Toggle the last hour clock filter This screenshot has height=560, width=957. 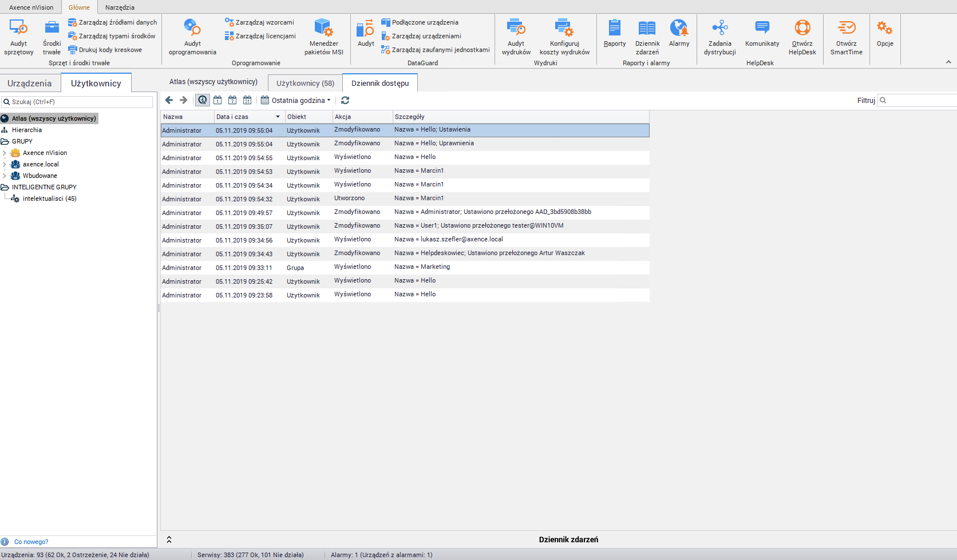pyautogui.click(x=203, y=100)
